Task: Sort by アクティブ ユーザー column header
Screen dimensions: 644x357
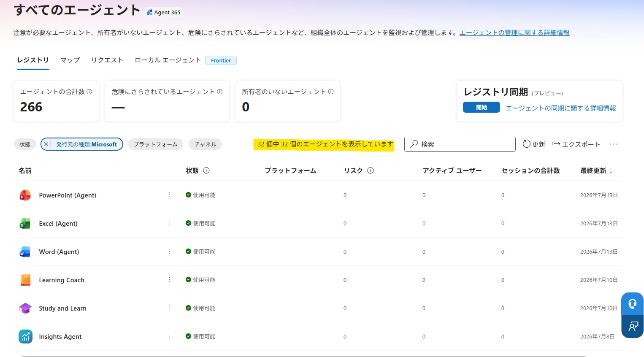Action: tap(452, 170)
